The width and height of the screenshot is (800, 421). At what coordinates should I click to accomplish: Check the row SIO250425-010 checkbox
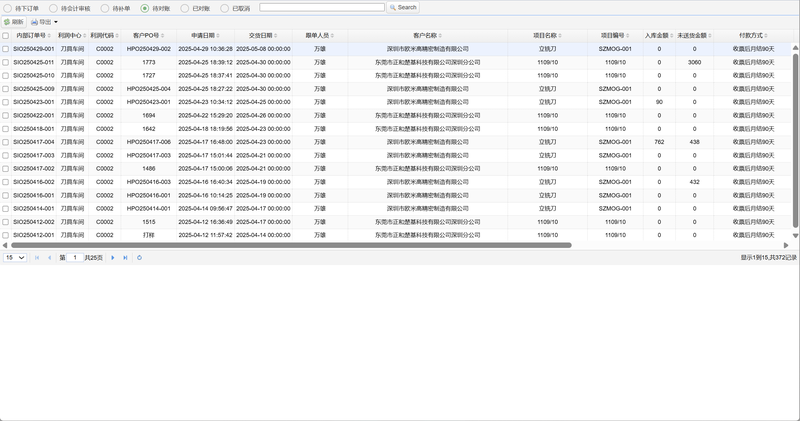coord(6,76)
